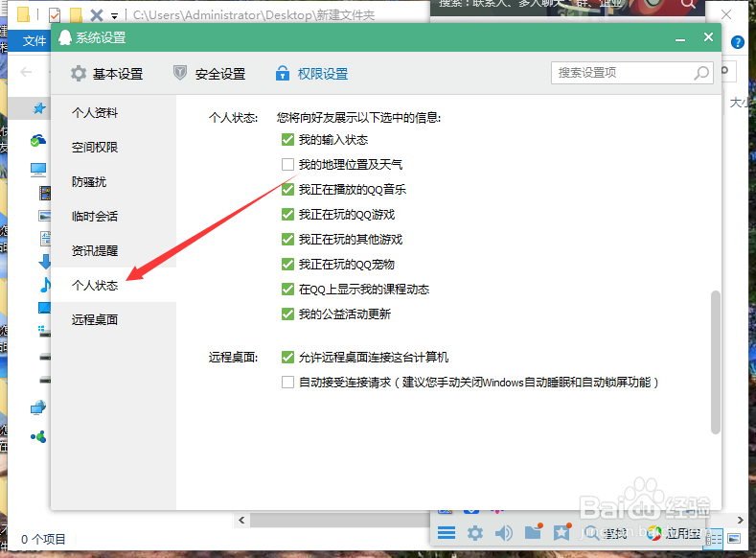Close the 系统设置 dialog

pos(708,37)
